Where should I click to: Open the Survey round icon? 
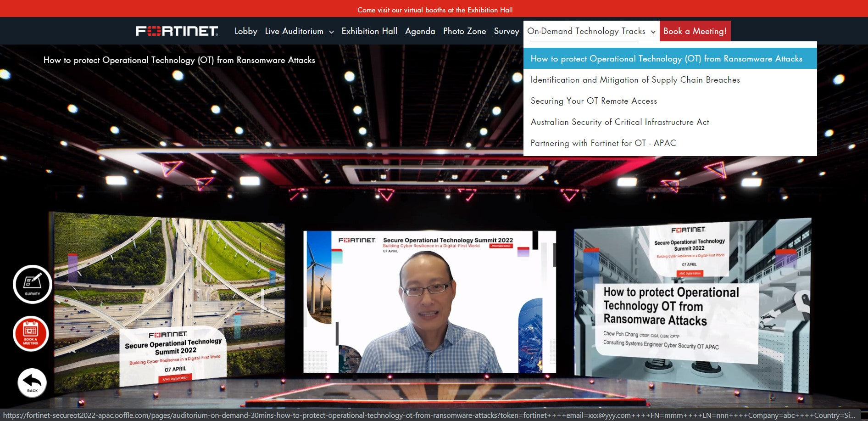pos(32,284)
